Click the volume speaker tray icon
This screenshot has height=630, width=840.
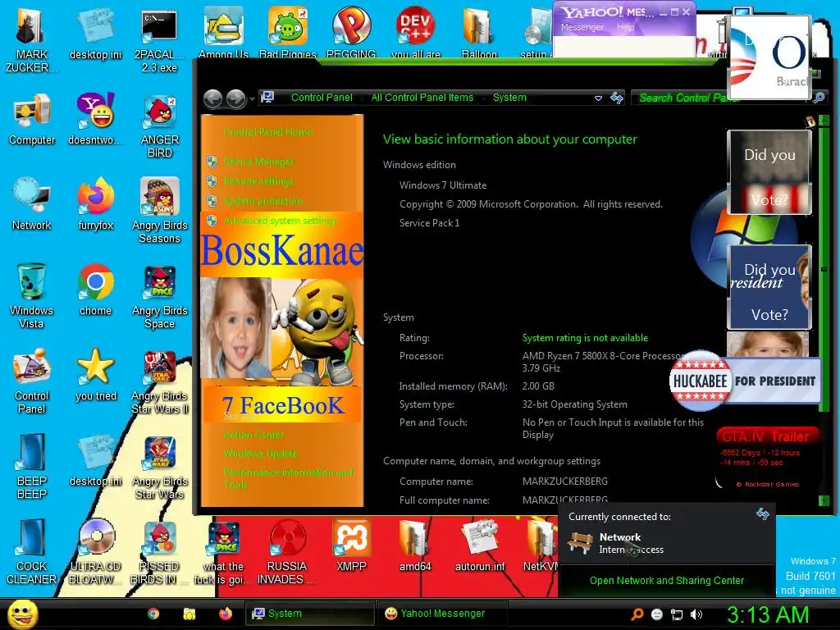[x=696, y=614]
